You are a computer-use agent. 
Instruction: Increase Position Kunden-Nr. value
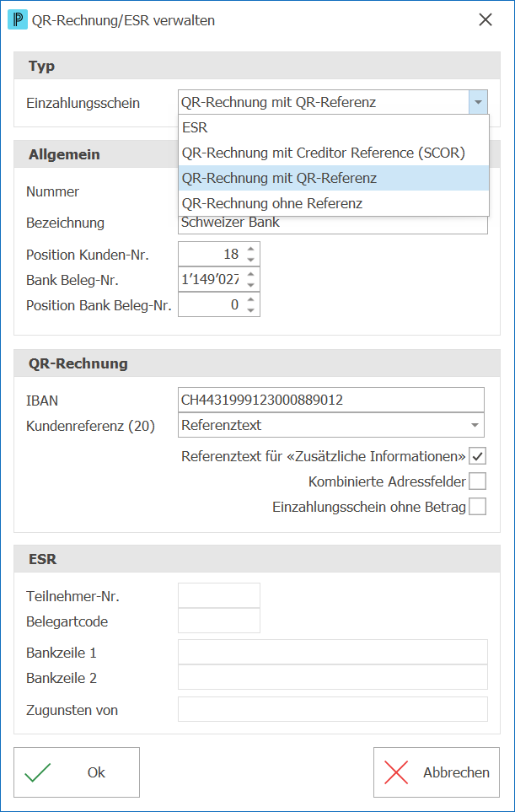click(251, 249)
